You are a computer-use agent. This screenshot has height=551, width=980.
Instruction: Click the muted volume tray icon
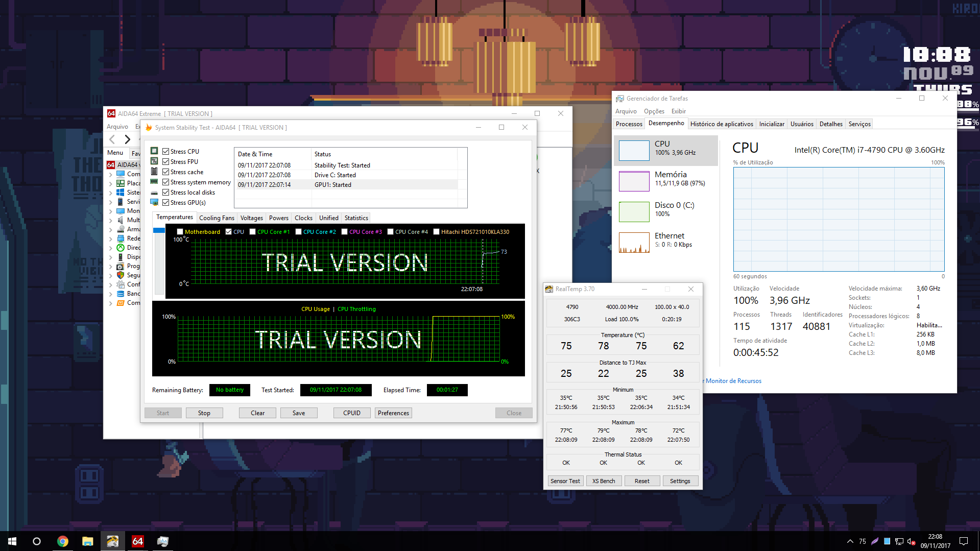(911, 541)
